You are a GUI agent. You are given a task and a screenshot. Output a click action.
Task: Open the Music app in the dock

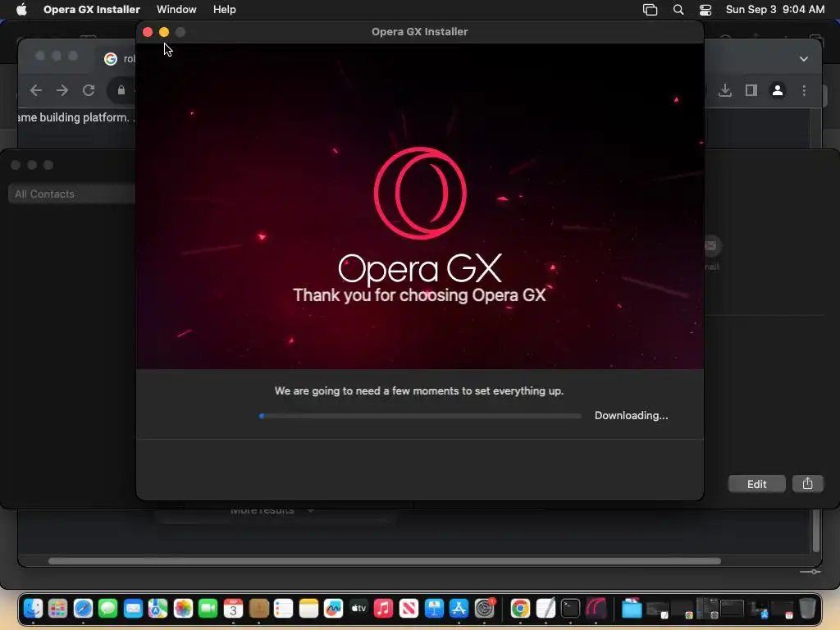[384, 609]
